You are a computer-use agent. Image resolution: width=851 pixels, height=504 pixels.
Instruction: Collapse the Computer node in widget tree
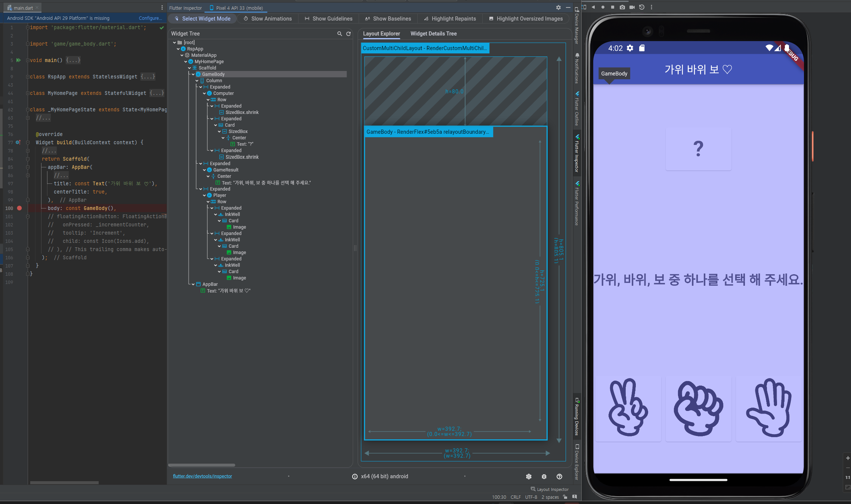pyautogui.click(x=204, y=93)
